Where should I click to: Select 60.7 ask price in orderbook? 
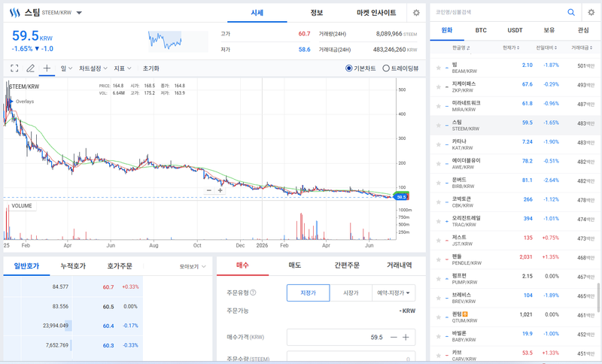pyautogui.click(x=108, y=287)
